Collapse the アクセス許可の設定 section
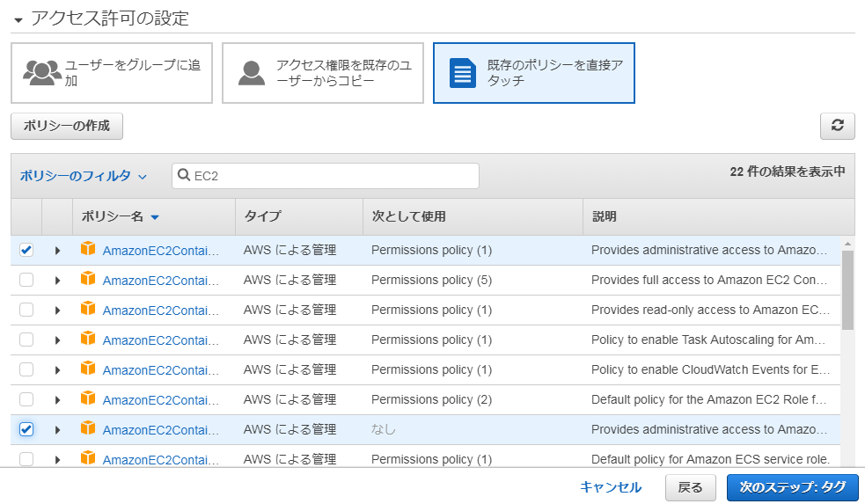This screenshot has height=504, width=865. click(x=18, y=20)
